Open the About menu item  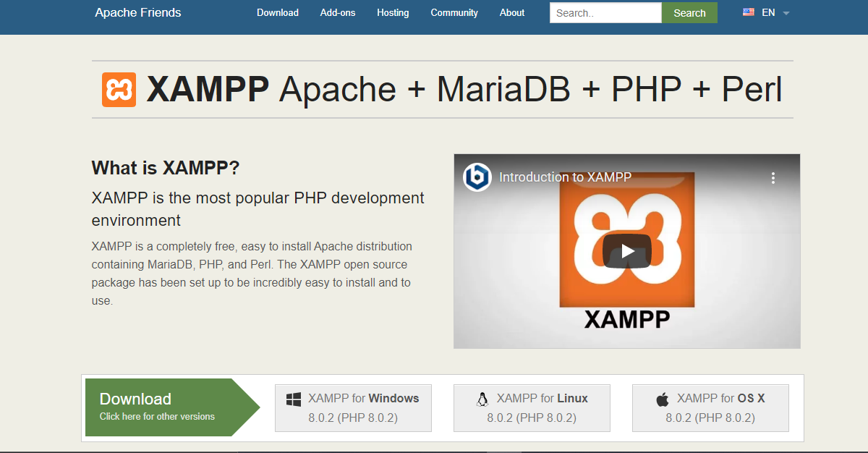click(512, 12)
